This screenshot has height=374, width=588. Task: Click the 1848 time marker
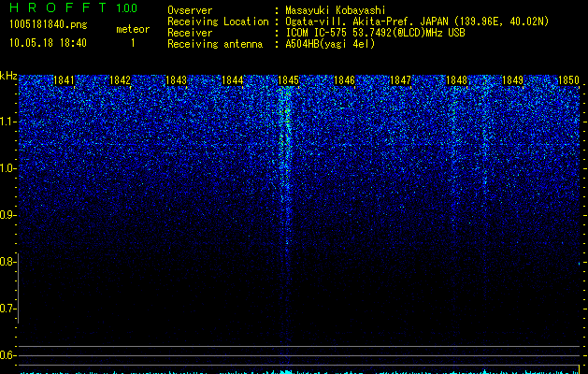pos(457,80)
